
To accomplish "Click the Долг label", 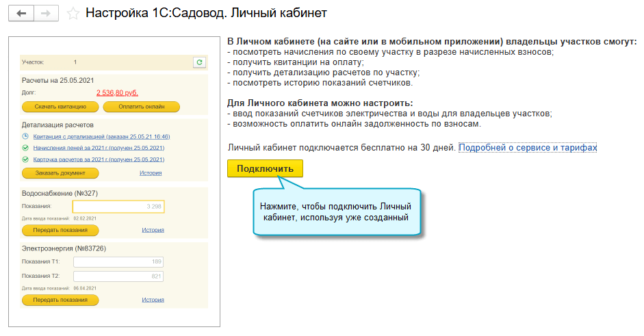I will click(29, 93).
